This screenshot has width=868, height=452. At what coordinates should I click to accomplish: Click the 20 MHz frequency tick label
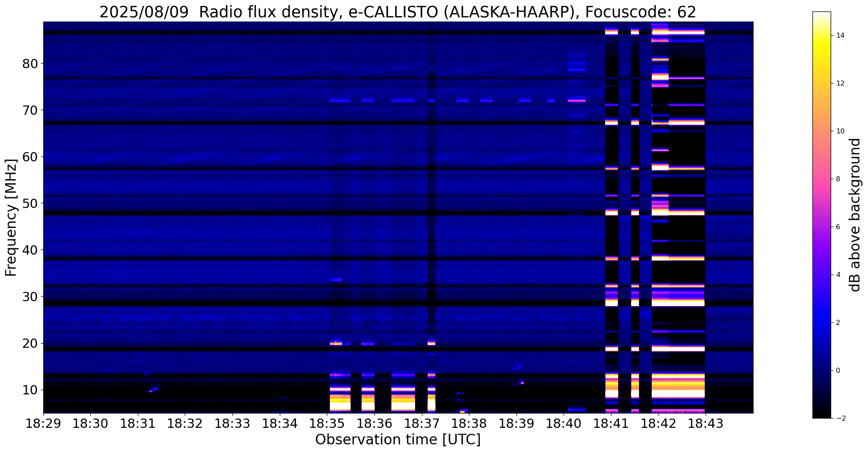30,343
